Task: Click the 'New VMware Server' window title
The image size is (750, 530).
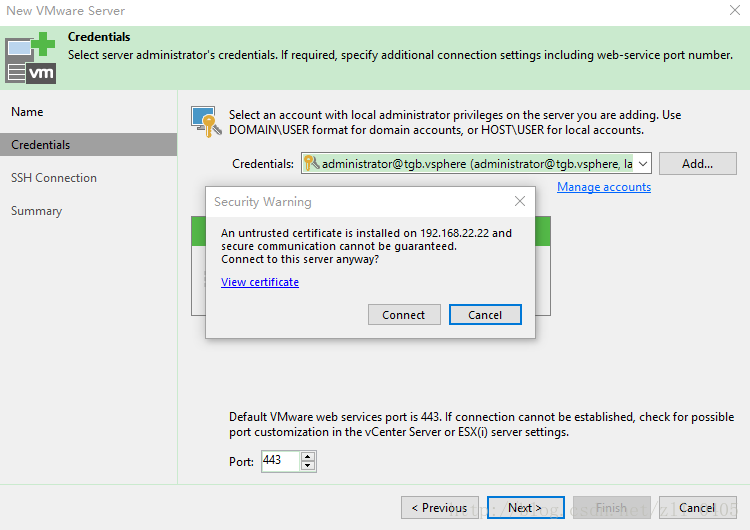Action: click(x=66, y=11)
